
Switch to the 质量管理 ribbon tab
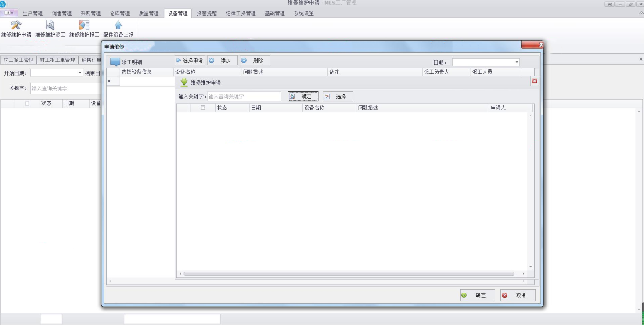click(149, 14)
